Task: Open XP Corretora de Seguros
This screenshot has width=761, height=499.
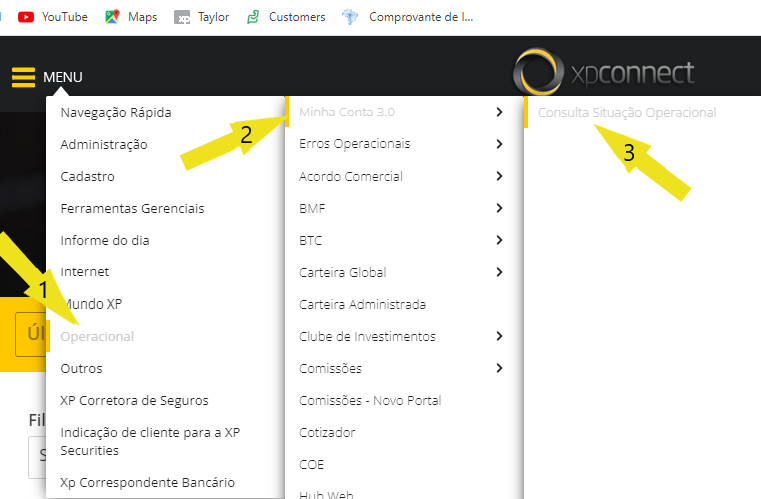Action: tap(134, 401)
